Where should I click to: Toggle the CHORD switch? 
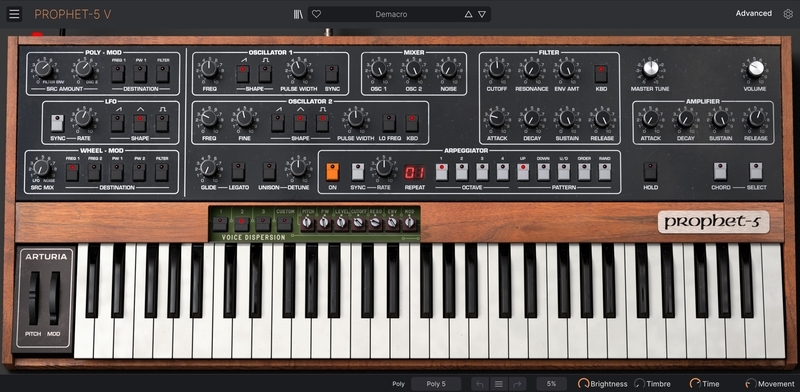[x=720, y=172]
